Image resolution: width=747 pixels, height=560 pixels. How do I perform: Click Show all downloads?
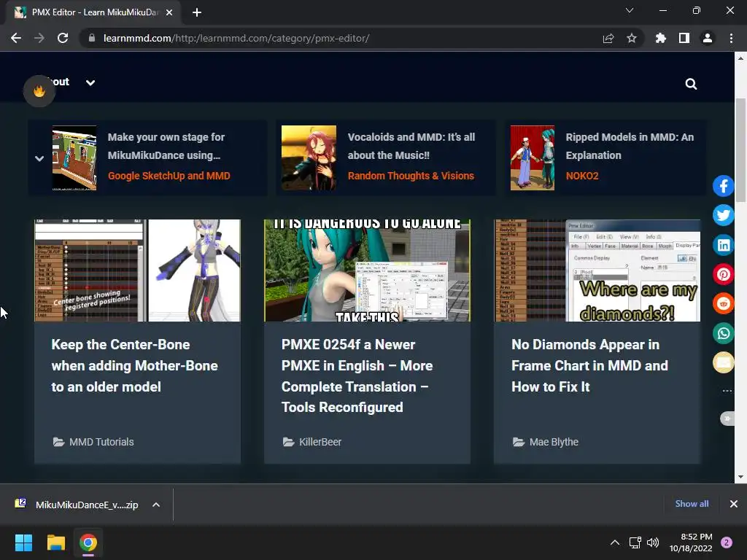tap(692, 504)
